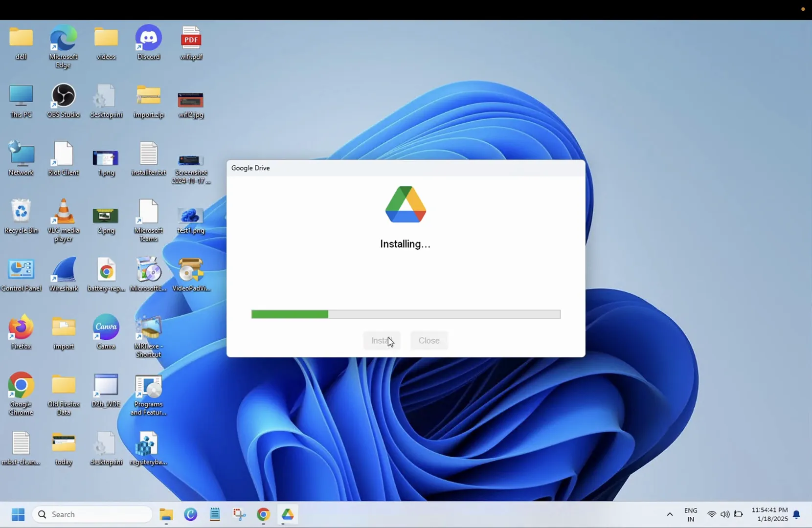This screenshot has width=812, height=528.
Task: Select the wifi2.jpg image file
Action: click(191, 105)
